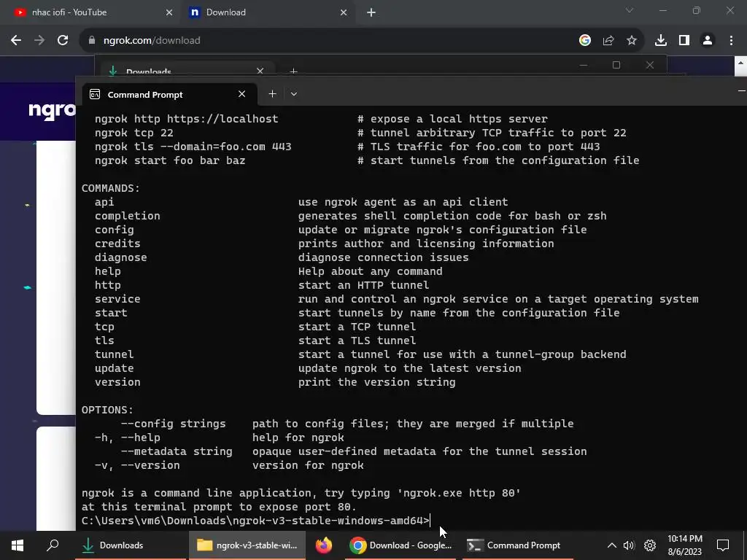Open the Windows Start menu
The image size is (747, 560).
[18, 545]
